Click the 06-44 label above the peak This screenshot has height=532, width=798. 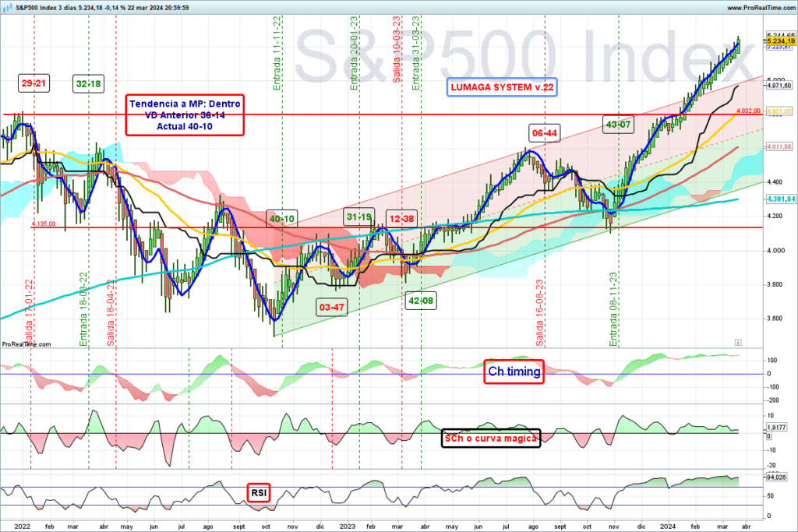(545, 133)
